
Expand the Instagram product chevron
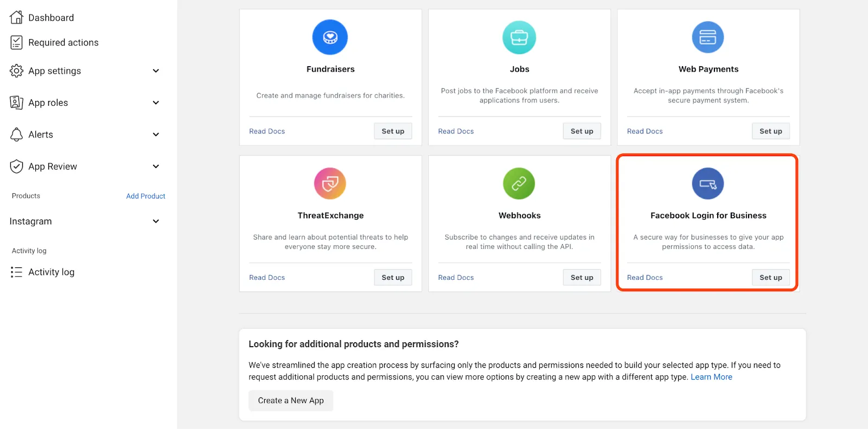coord(156,221)
